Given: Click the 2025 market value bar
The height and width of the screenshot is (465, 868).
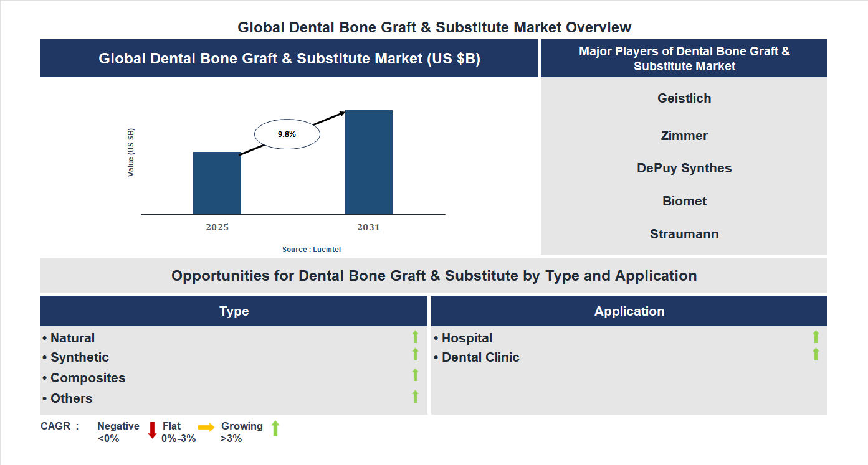Looking at the screenshot, I should 217,182.
